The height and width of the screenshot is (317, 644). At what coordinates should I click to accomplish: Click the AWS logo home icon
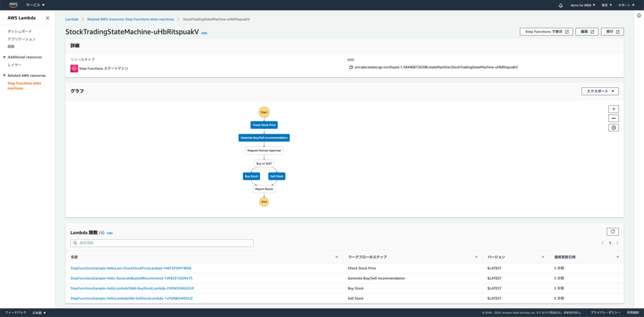(13, 5)
